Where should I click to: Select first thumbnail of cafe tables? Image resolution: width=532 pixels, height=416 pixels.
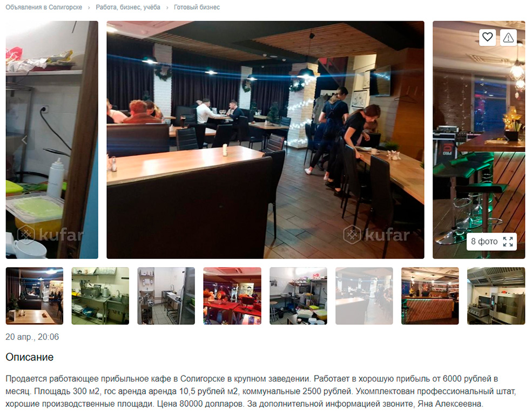pos(34,296)
